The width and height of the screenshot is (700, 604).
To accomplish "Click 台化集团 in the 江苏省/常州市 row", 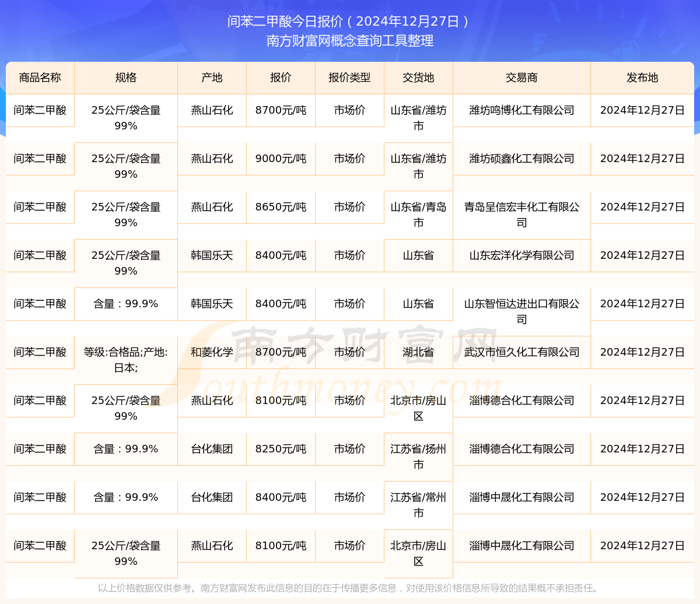I will tap(212, 497).
